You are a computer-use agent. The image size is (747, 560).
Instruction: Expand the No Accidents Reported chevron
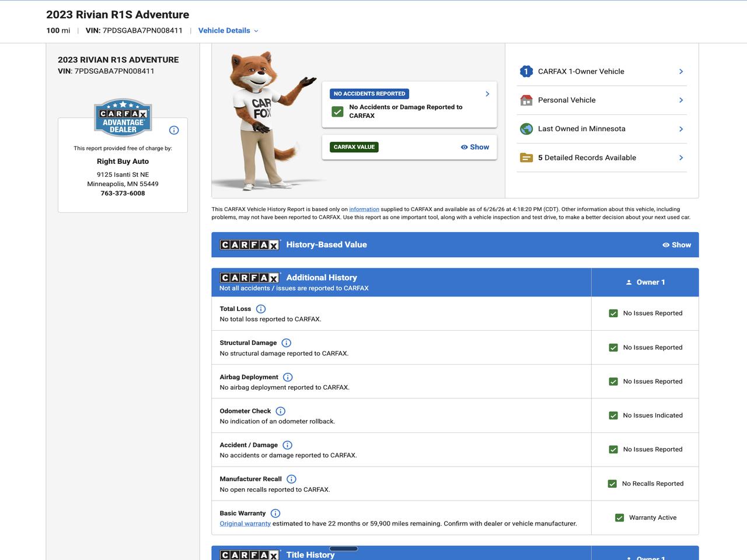(487, 94)
